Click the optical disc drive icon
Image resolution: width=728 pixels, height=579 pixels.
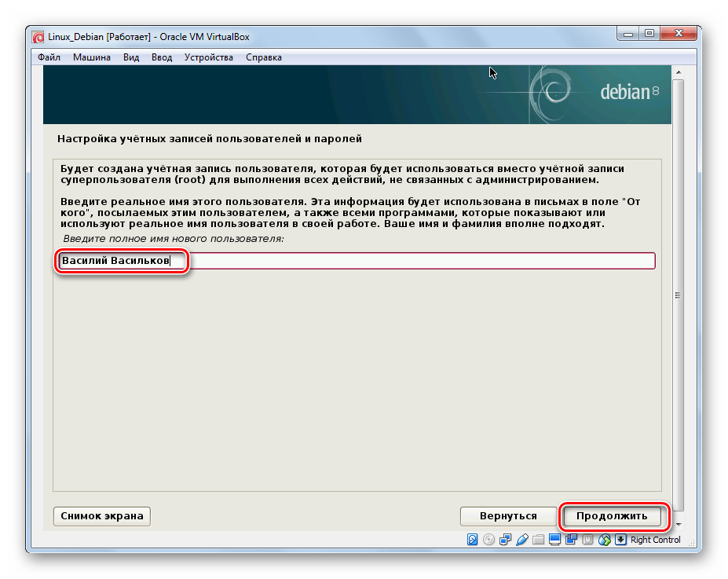tap(488, 540)
